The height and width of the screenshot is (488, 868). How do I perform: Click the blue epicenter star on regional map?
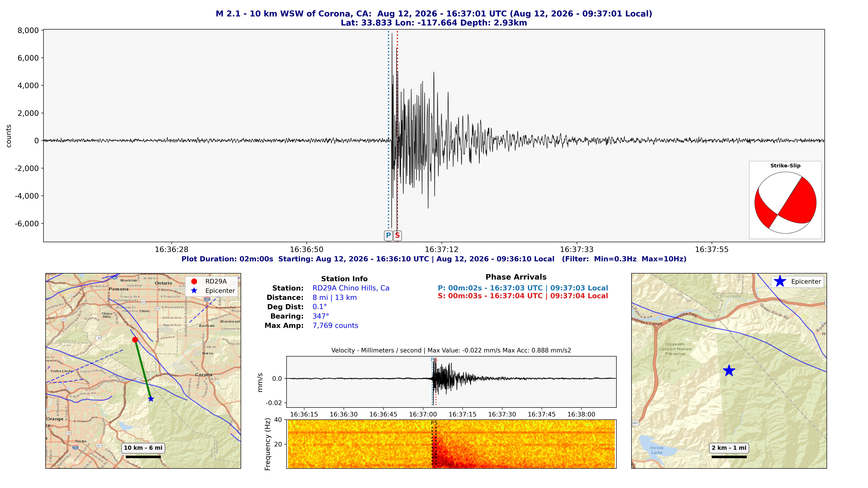[x=151, y=399]
